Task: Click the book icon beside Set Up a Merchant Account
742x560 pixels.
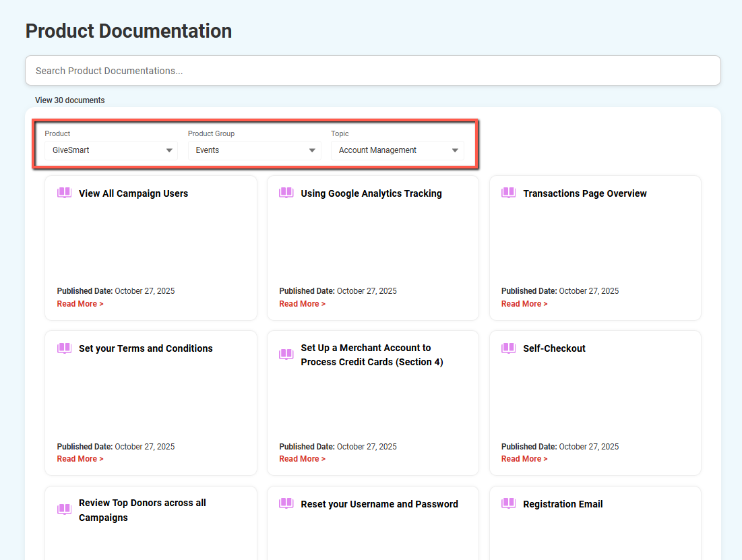Action: click(x=286, y=354)
